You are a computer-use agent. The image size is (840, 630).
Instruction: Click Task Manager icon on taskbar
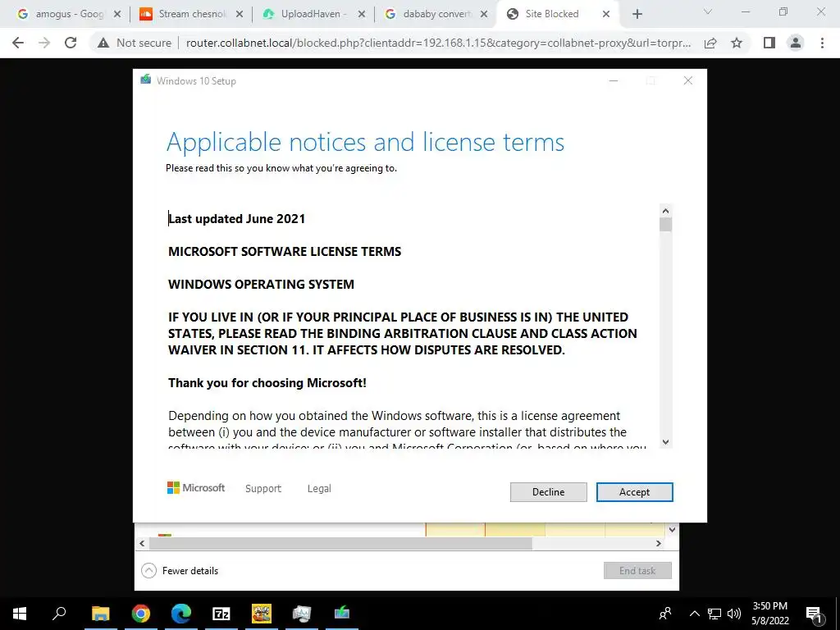[x=302, y=614]
